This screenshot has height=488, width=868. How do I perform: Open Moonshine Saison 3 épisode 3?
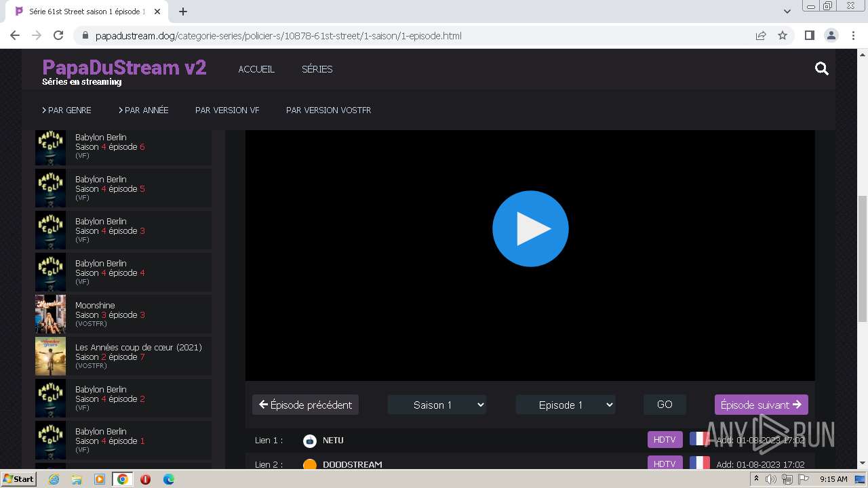click(123, 314)
